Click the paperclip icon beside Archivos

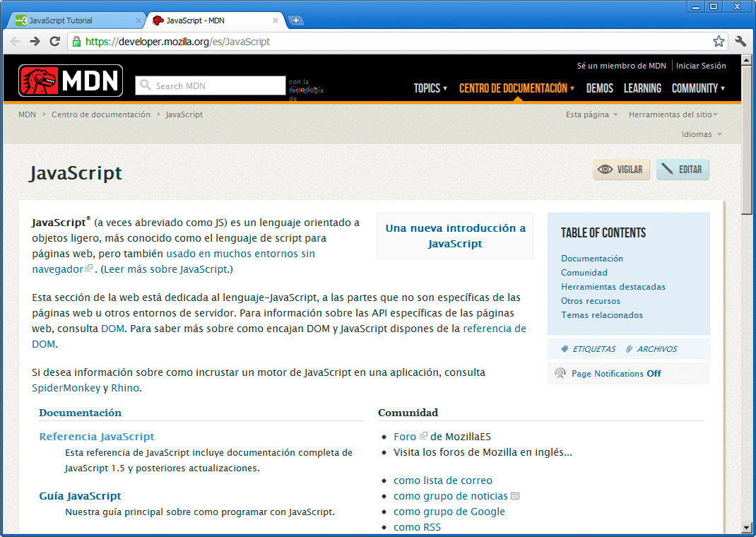pyautogui.click(x=629, y=349)
